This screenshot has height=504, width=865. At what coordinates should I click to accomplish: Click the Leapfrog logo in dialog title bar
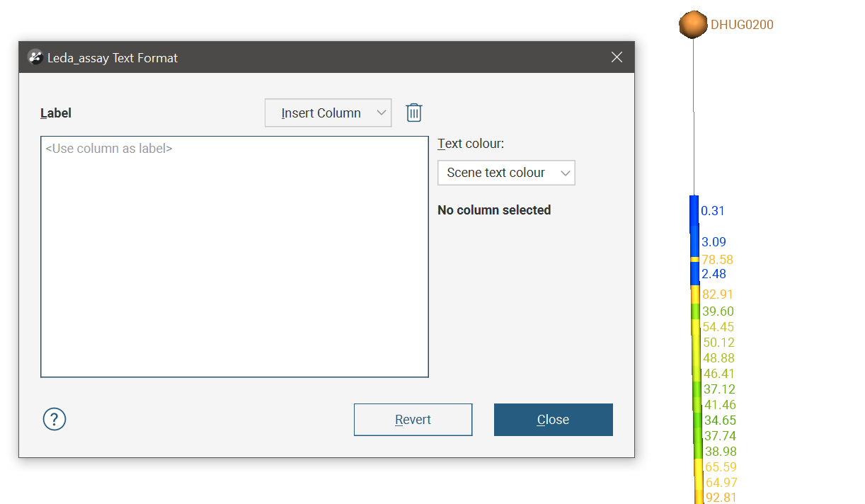[35, 57]
